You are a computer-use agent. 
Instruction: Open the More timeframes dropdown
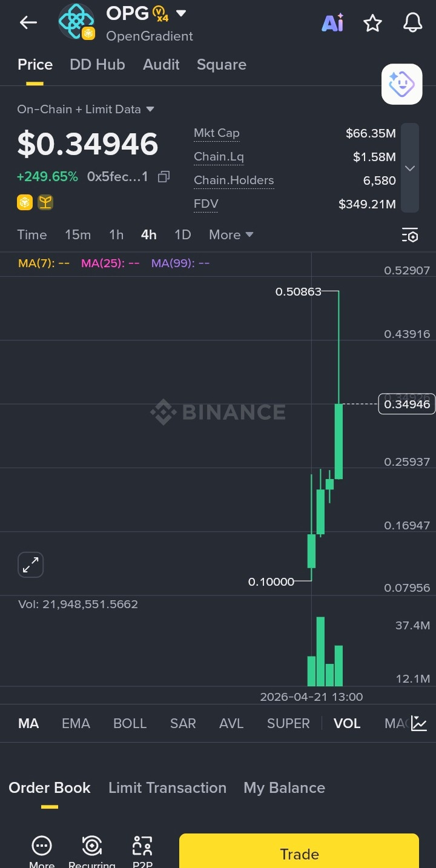pos(231,235)
